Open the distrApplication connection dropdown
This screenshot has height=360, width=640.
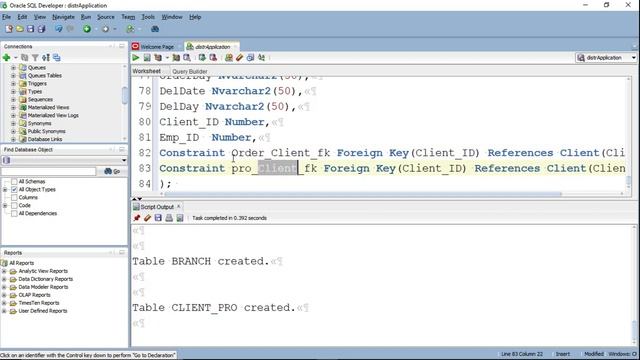click(633, 58)
